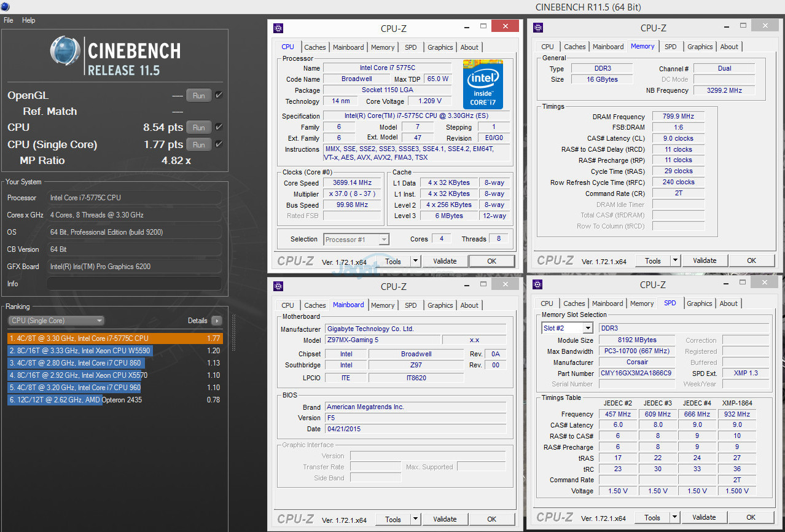The width and height of the screenshot is (785, 532).
Task: Click the Cinebench Release 11.5 logo
Action: point(115,57)
